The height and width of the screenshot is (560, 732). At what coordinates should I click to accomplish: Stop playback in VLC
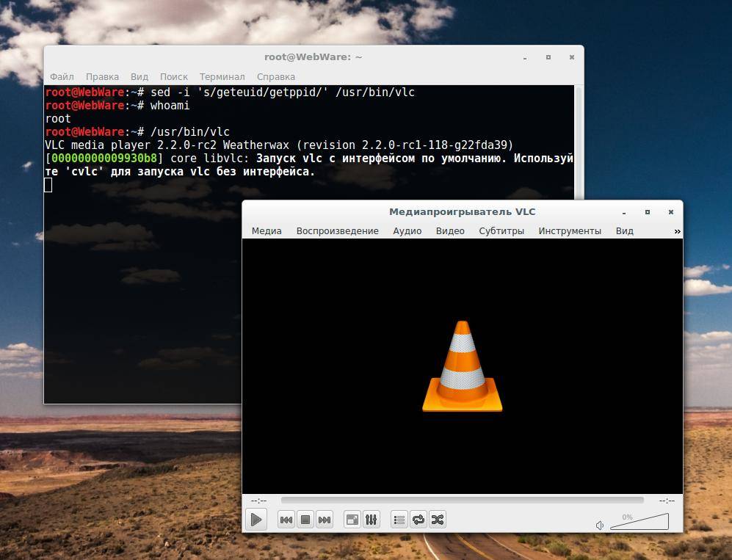pos(305,520)
